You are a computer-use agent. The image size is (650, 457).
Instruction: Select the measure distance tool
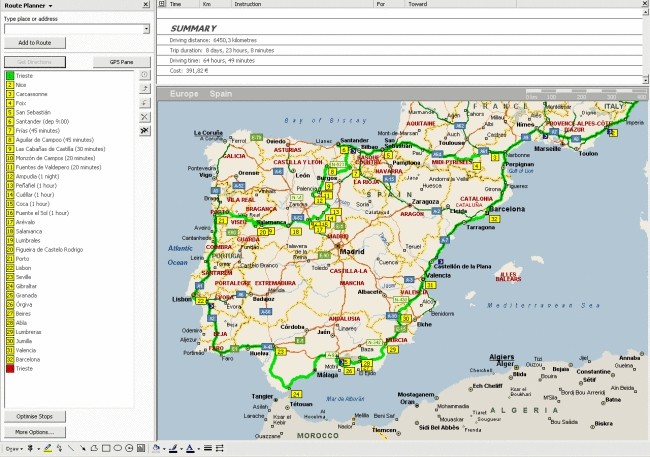60,448
